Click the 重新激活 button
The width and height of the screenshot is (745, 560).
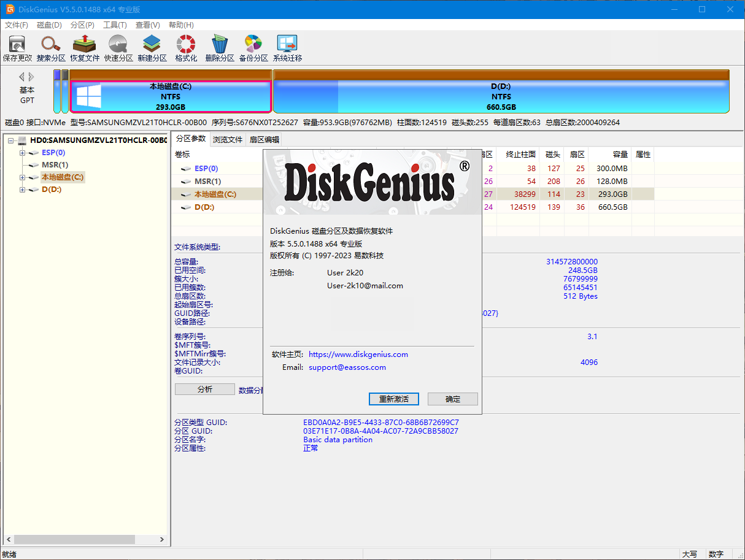[393, 399]
